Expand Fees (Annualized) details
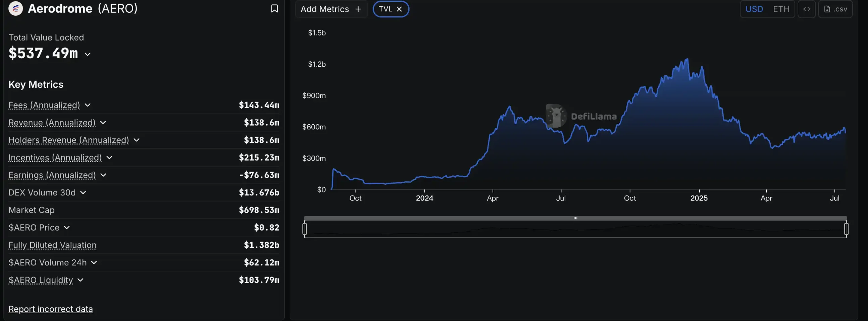This screenshot has width=868, height=321. [x=88, y=105]
